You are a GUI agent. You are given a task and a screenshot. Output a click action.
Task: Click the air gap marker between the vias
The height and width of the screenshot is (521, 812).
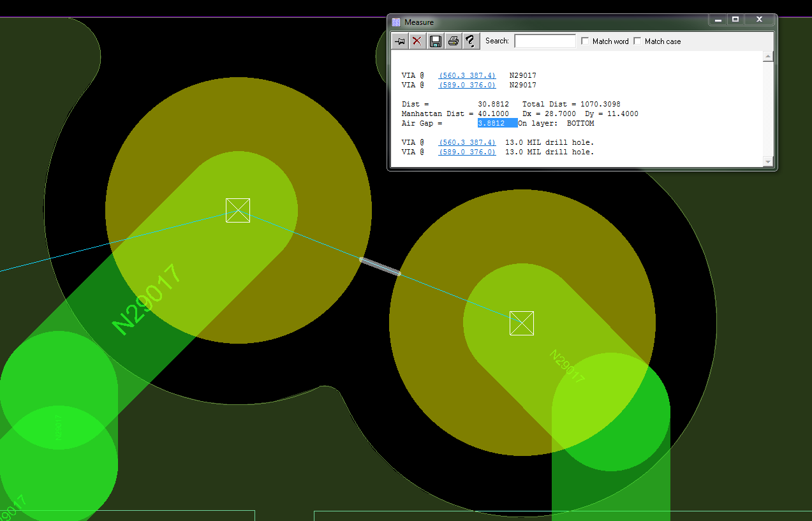(380, 267)
